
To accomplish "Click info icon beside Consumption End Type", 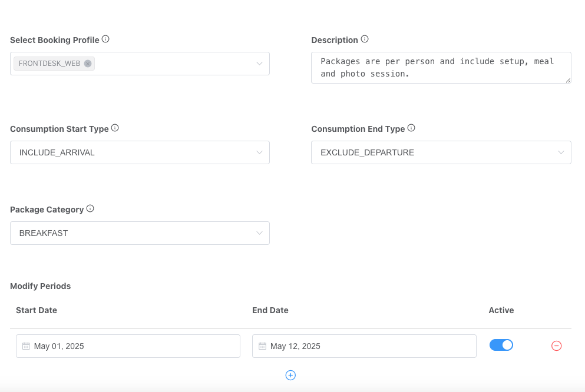I will point(411,128).
